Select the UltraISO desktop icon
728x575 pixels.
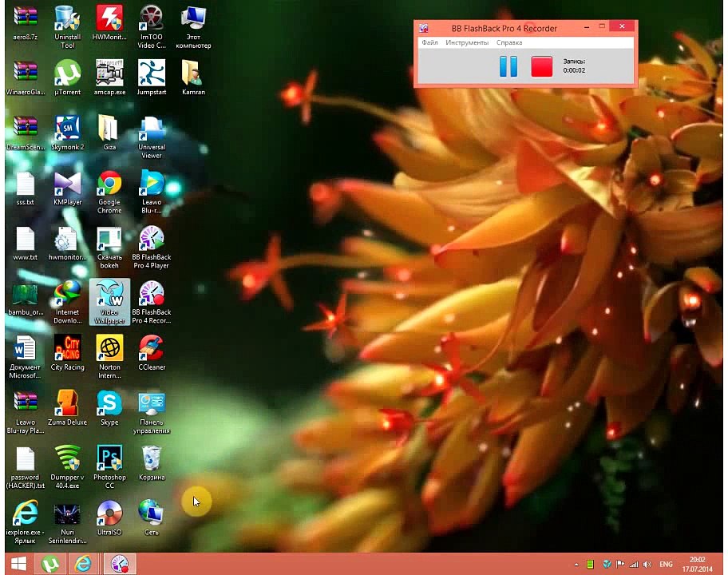click(109, 514)
